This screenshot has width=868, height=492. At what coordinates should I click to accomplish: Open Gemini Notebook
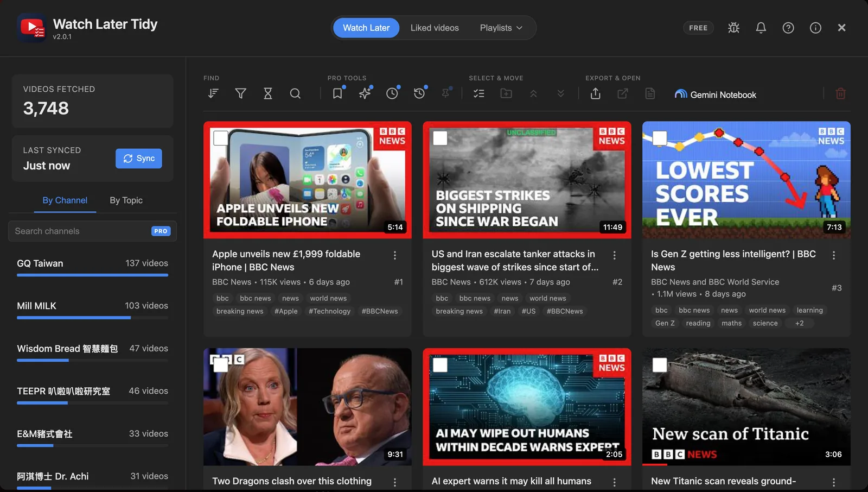pyautogui.click(x=715, y=94)
